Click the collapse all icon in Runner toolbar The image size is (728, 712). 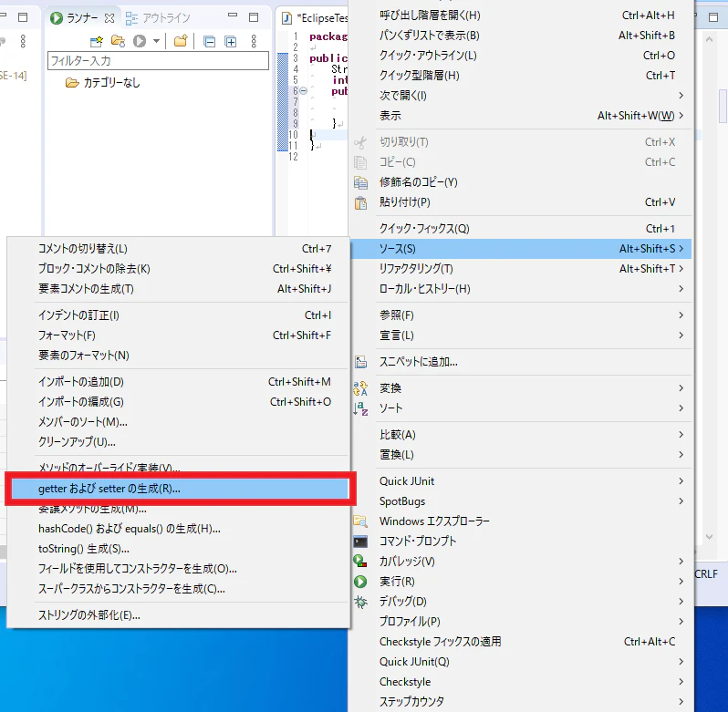pos(210,42)
